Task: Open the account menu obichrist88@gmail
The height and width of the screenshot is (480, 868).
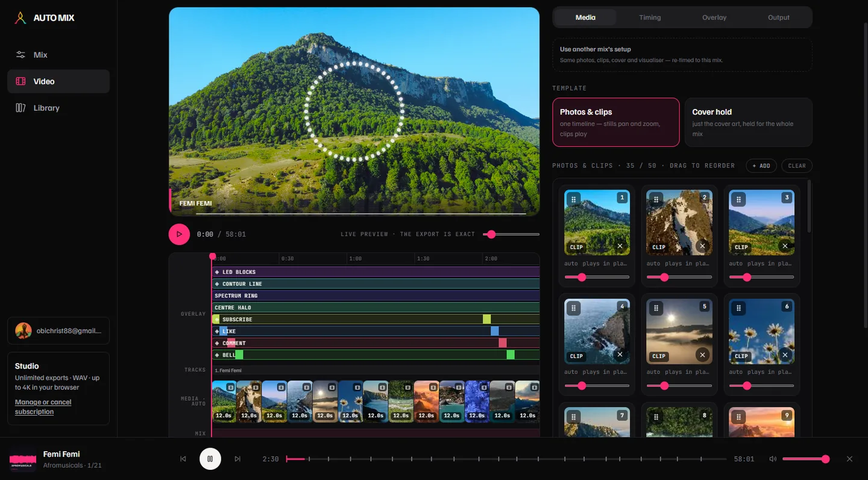Action: pos(58,331)
